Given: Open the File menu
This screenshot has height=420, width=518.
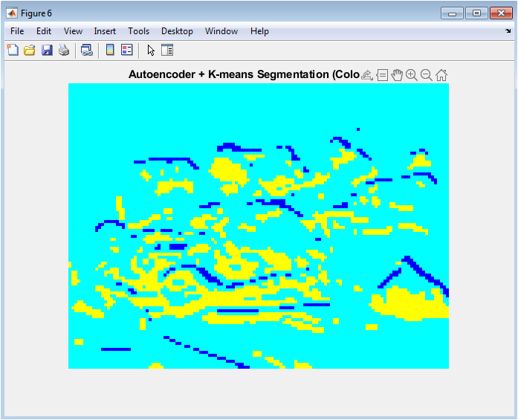Looking at the screenshot, I should [x=17, y=31].
